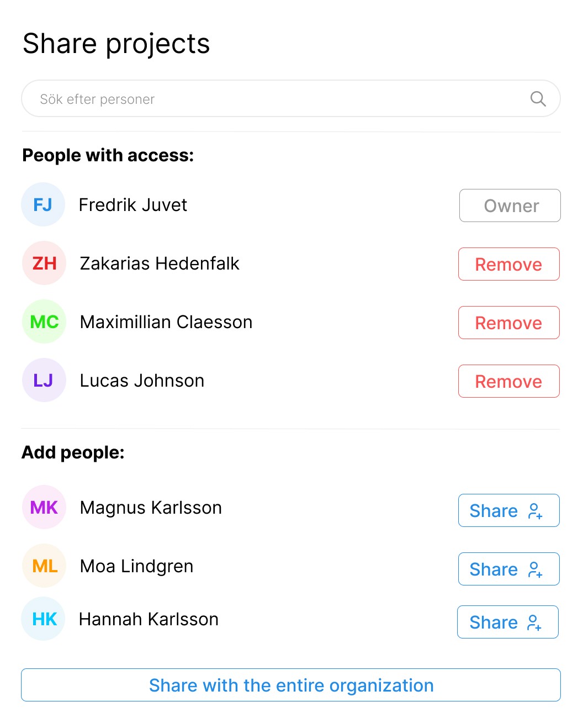Click the search magnifier icon
This screenshot has height=728, width=583.
538,99
